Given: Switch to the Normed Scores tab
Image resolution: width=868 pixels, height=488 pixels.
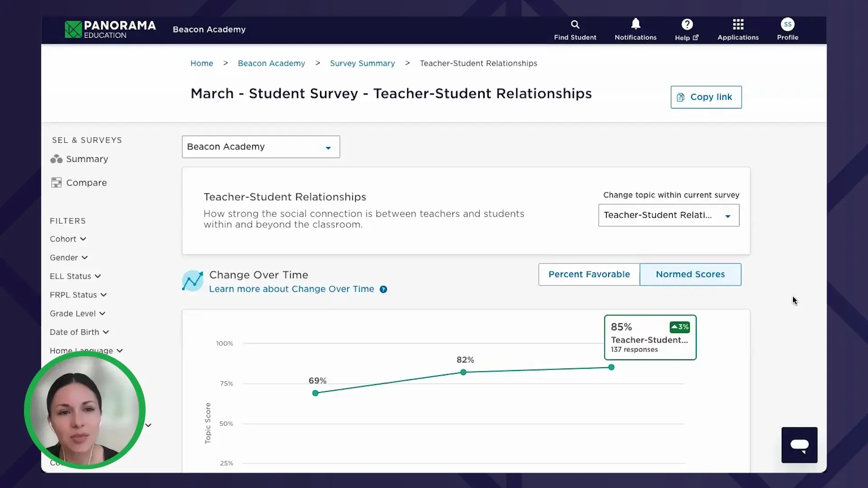Looking at the screenshot, I should click(x=690, y=274).
